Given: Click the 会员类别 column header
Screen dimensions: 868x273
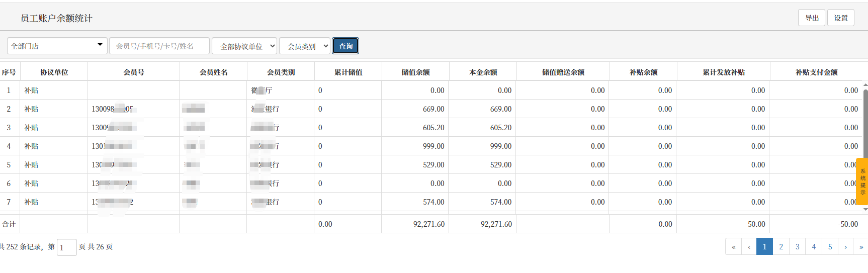Looking at the screenshot, I should [281, 72].
